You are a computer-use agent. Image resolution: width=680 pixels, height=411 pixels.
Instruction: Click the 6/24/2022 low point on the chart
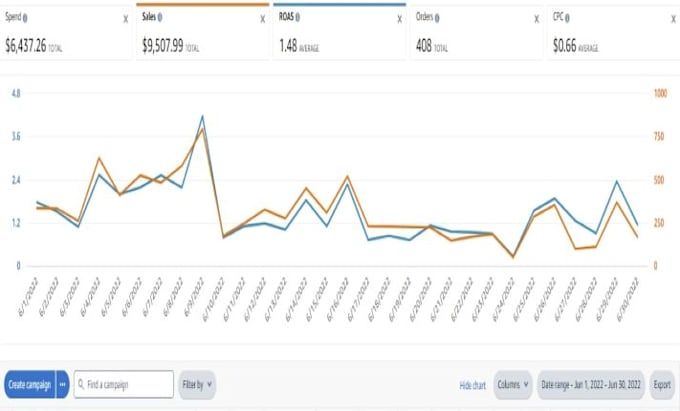[x=513, y=257]
